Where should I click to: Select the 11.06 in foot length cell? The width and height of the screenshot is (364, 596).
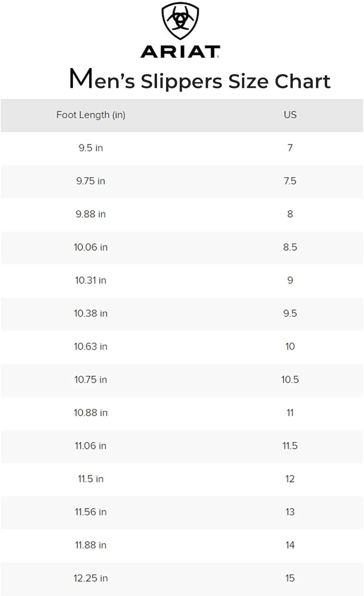pyautogui.click(x=91, y=446)
